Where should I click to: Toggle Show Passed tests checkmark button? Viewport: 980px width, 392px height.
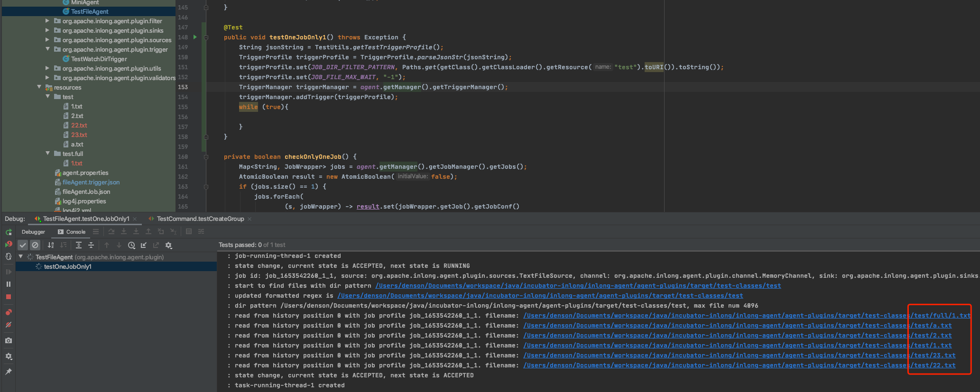23,245
